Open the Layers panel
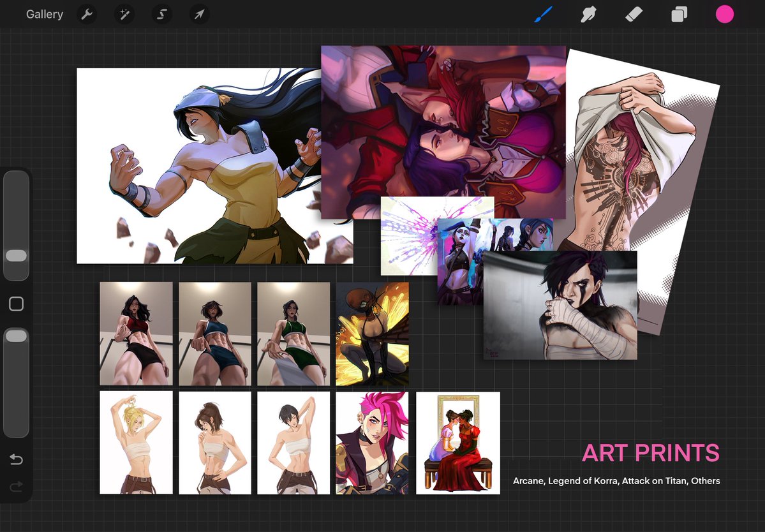This screenshot has height=532, width=765. 679,14
